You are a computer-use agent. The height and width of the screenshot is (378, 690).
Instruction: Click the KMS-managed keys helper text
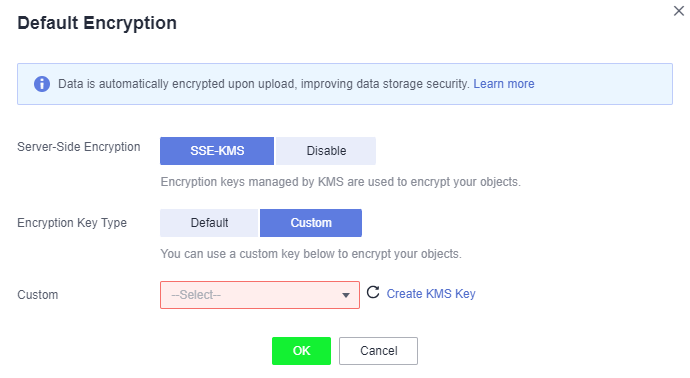point(341,182)
